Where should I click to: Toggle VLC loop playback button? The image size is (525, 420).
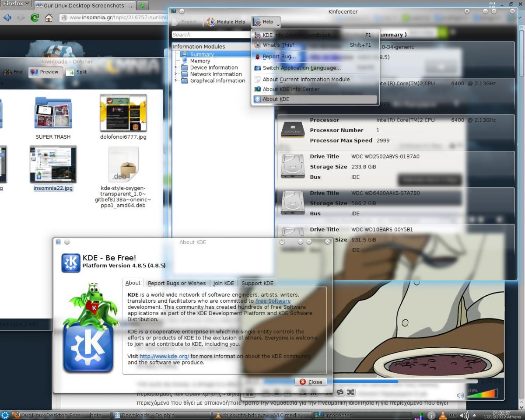click(x=340, y=392)
